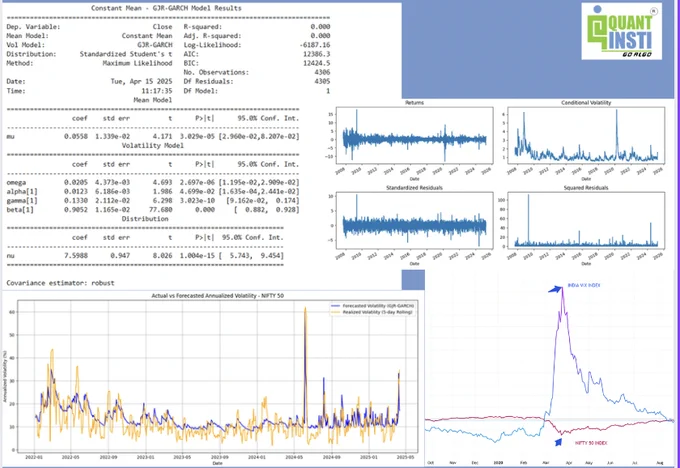Click the Actual vs Forecasted Annualized Volatility chart title
The height and width of the screenshot is (468, 680).
[x=217, y=295]
